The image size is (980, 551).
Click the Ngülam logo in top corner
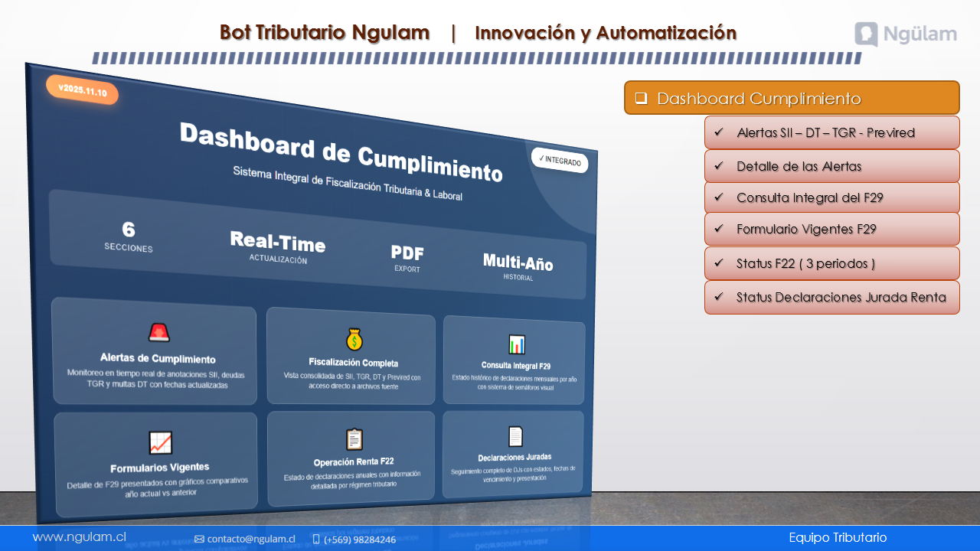tap(905, 34)
